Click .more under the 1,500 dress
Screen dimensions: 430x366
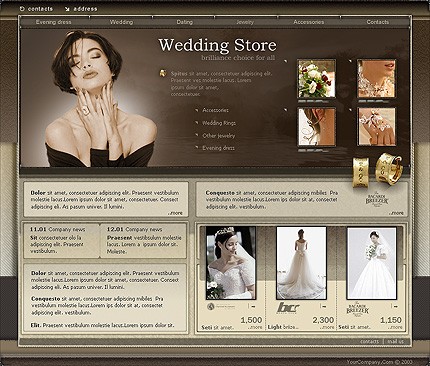255,328
